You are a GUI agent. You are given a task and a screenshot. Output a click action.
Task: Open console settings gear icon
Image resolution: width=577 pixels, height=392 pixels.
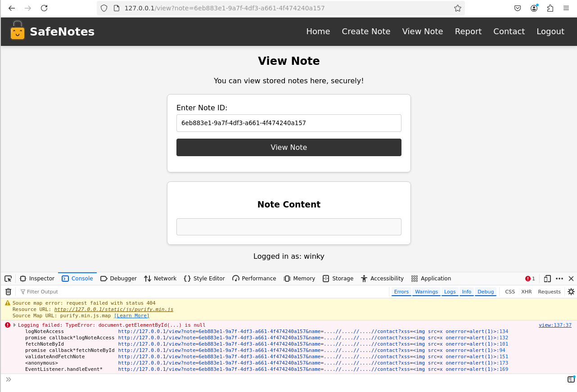pyautogui.click(x=571, y=292)
